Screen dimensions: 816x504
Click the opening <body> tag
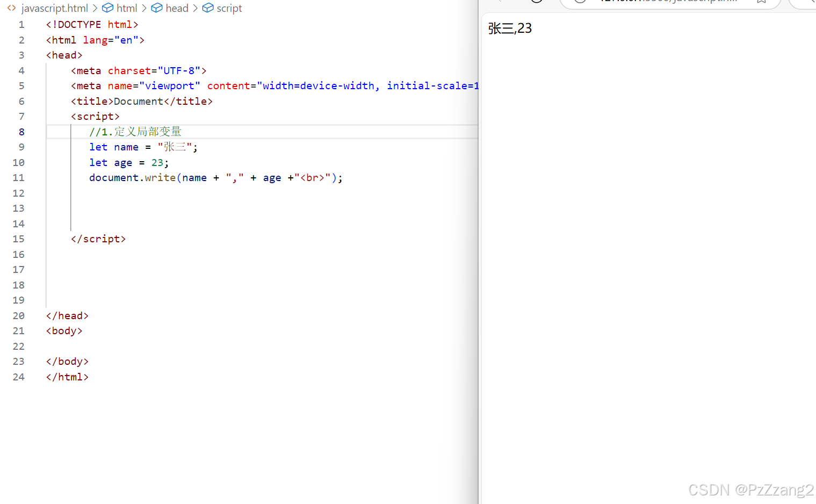point(64,331)
